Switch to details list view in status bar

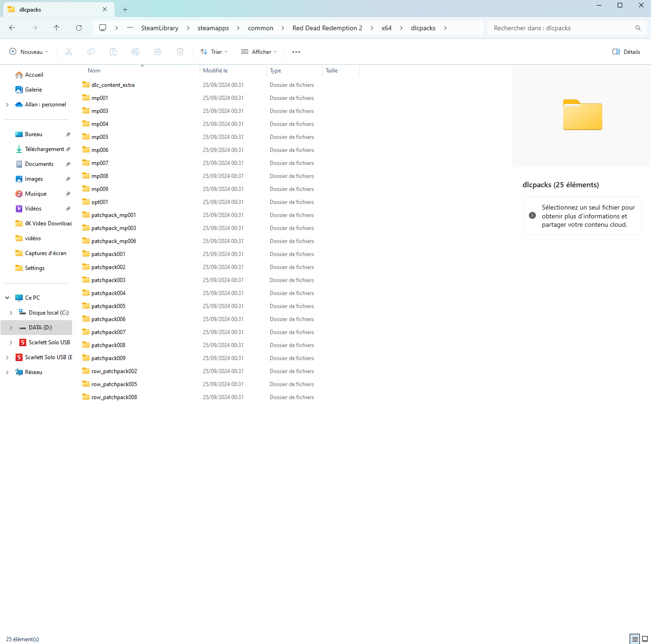(635, 639)
